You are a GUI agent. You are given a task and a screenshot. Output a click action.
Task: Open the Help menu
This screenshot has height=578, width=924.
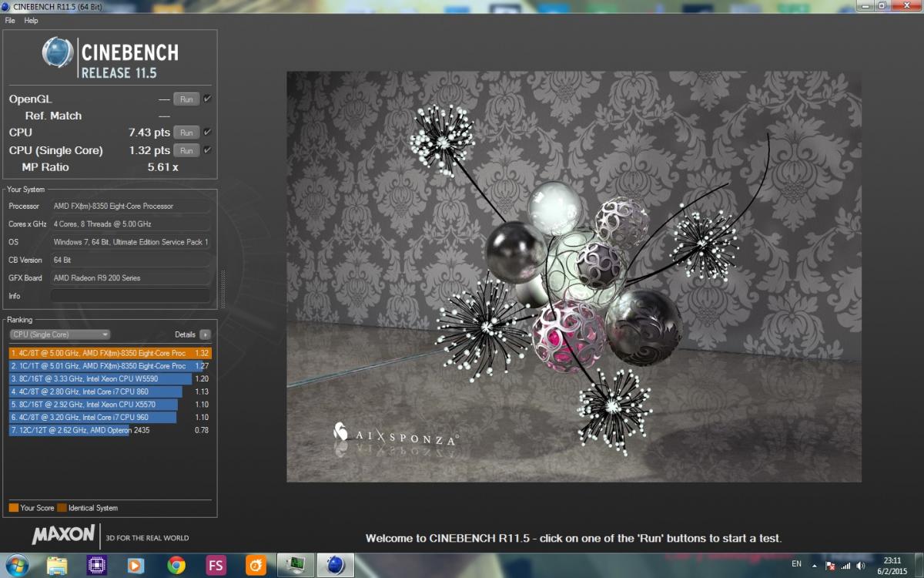point(31,21)
